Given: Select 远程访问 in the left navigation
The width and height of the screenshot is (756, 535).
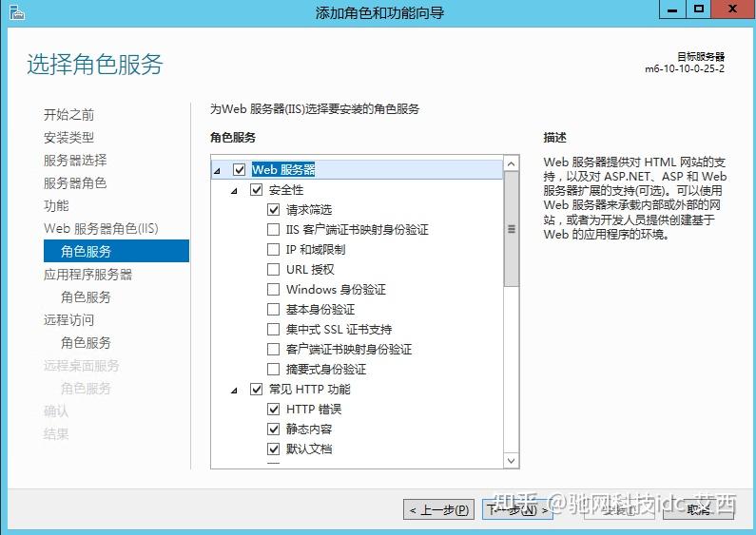Looking at the screenshot, I should coord(68,320).
